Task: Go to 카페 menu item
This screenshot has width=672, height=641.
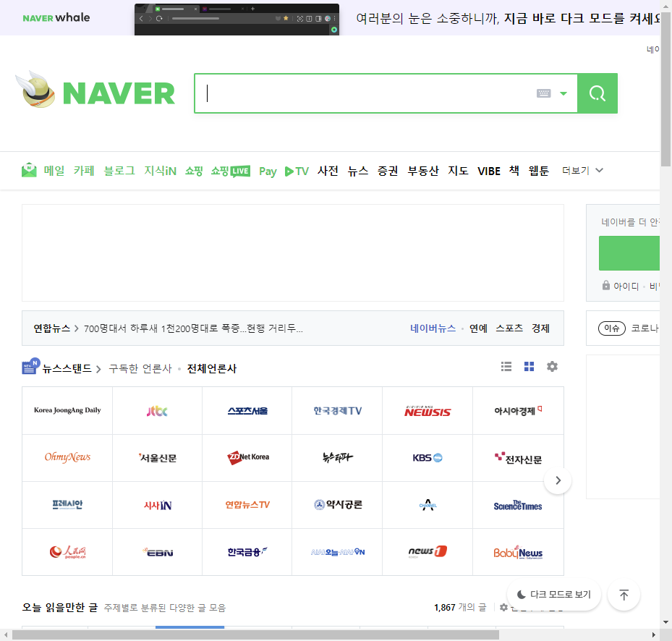Action: (x=84, y=171)
